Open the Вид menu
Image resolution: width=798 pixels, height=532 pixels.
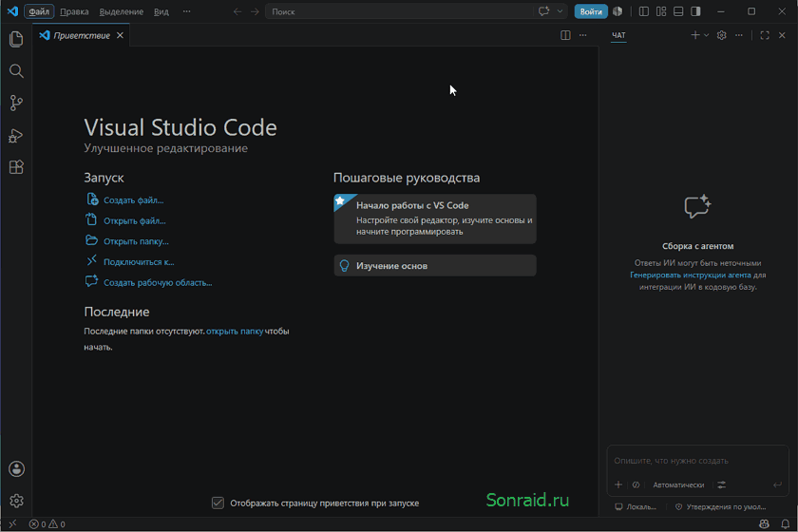click(161, 11)
